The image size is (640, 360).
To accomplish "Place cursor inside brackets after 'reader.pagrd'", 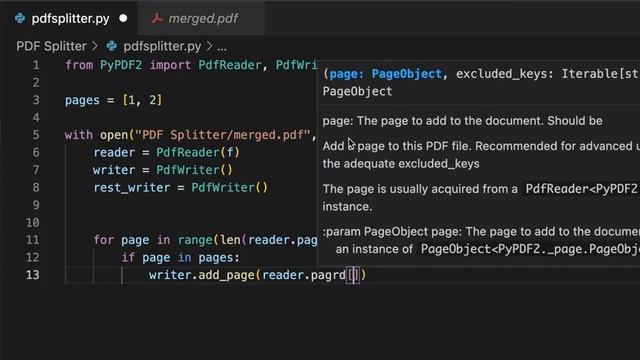I will coord(353,275).
